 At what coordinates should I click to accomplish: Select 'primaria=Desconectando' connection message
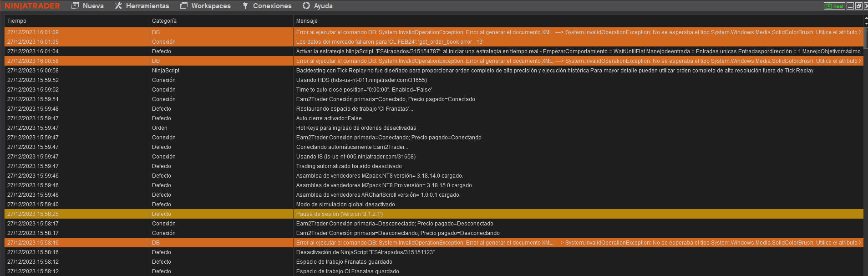398,233
